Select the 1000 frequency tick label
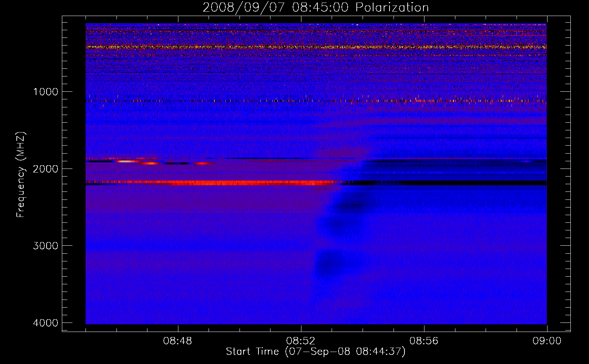The height and width of the screenshot is (364, 589). click(46, 91)
